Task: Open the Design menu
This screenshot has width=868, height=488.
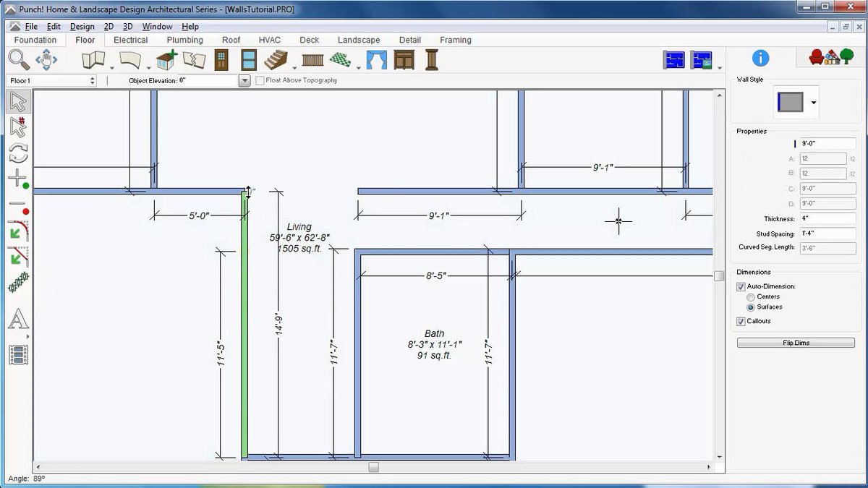Action: coord(82,27)
